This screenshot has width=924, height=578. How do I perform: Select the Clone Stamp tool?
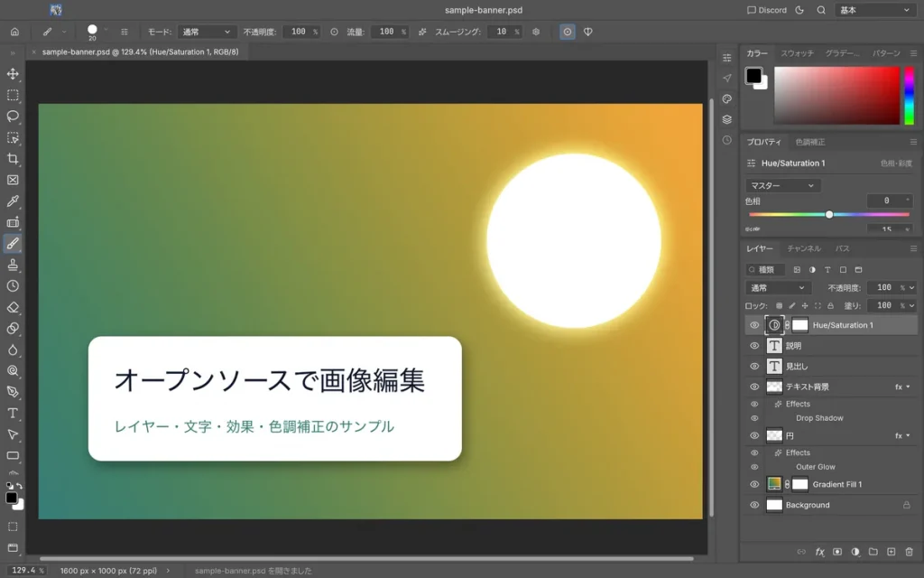(13, 265)
